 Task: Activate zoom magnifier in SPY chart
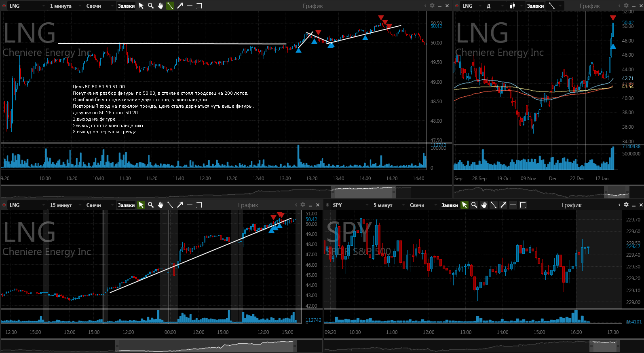(474, 205)
